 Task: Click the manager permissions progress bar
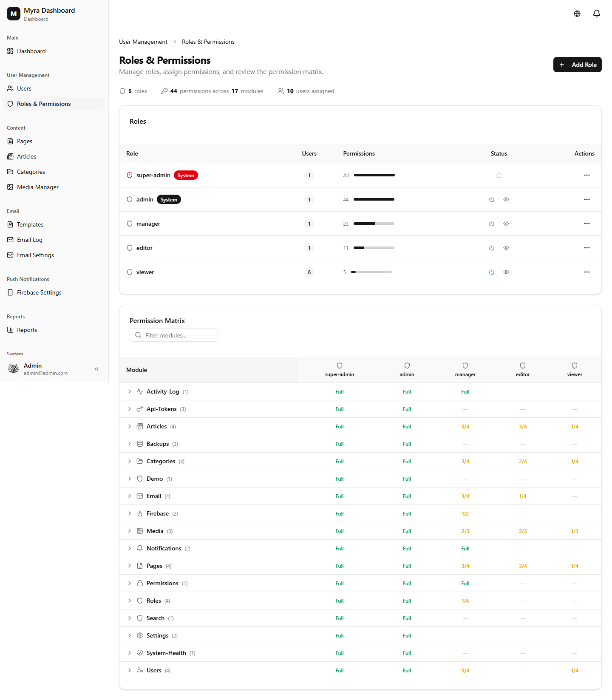pos(374,224)
